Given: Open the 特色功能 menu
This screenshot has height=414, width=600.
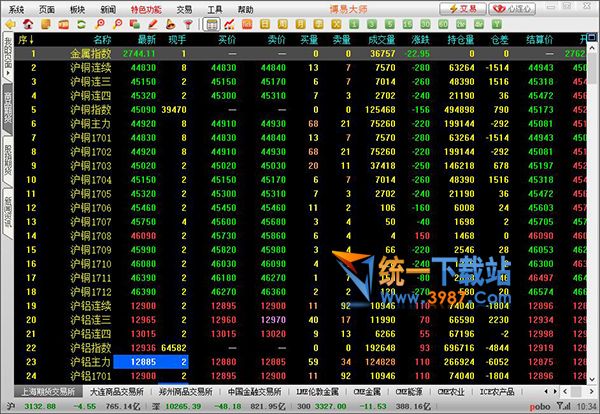Looking at the screenshot, I should [x=146, y=9].
